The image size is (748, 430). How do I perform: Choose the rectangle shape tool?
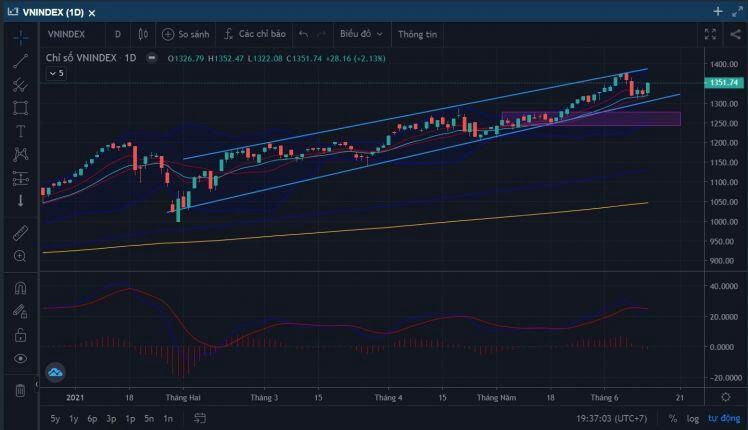[x=20, y=108]
